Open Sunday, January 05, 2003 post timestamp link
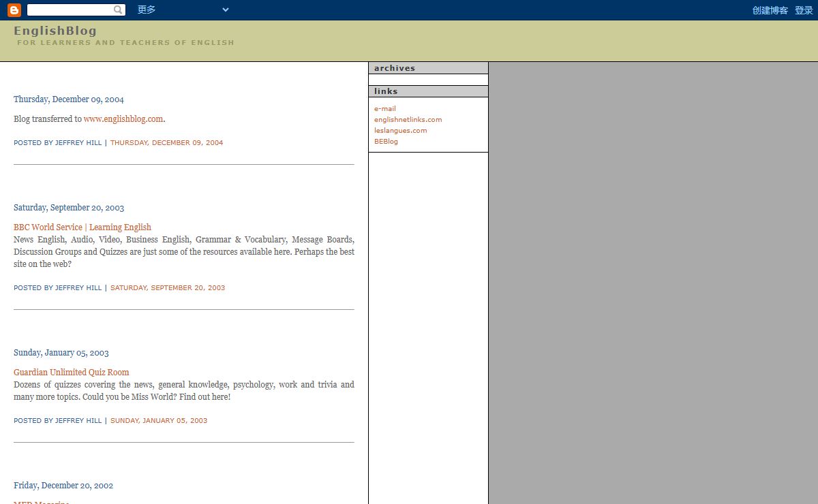 [159, 421]
